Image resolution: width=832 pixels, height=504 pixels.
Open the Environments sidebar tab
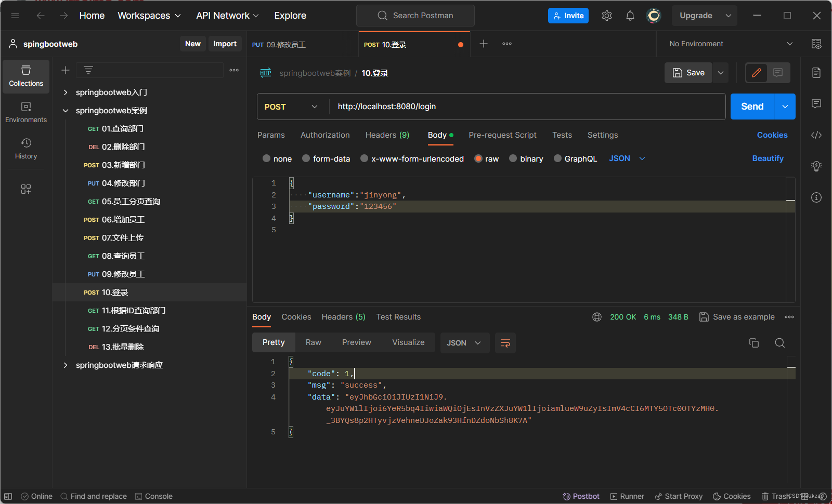pyautogui.click(x=26, y=113)
